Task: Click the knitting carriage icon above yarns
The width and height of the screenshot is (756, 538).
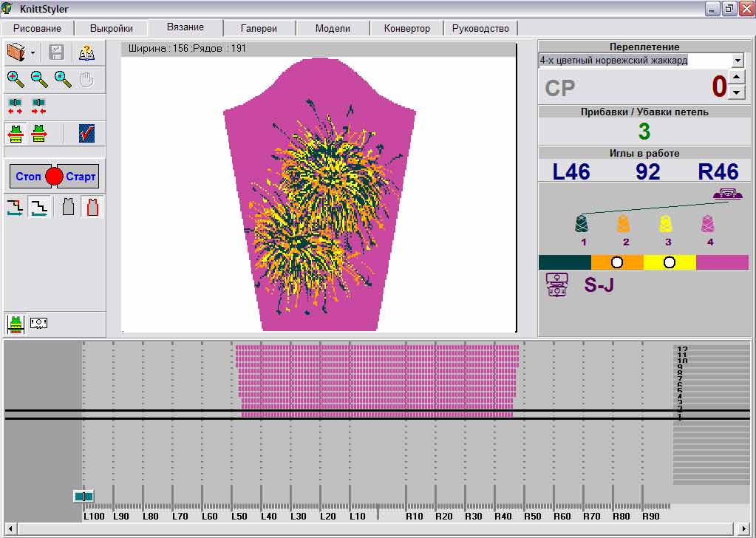Action: point(728,194)
